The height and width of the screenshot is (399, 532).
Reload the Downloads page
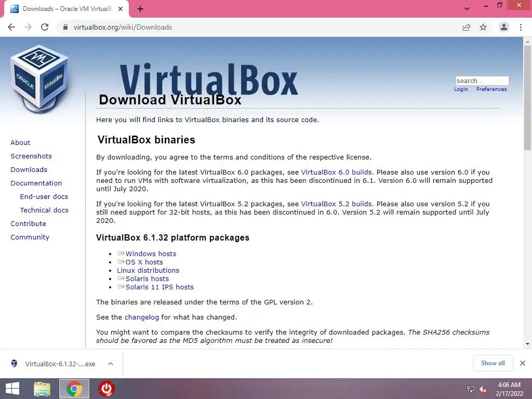coord(45,27)
